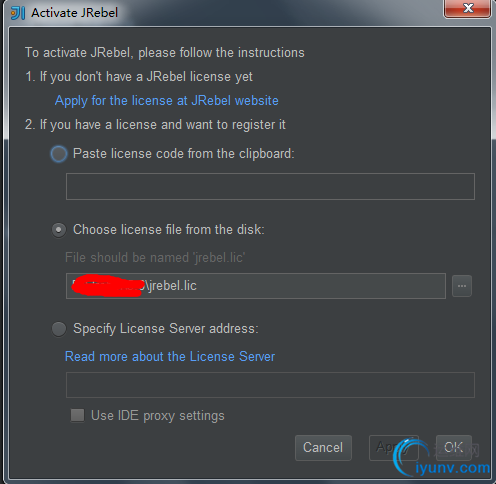Select 'Specify License Server address' radio
Image resolution: width=496 pixels, height=484 pixels.
pos(59,329)
